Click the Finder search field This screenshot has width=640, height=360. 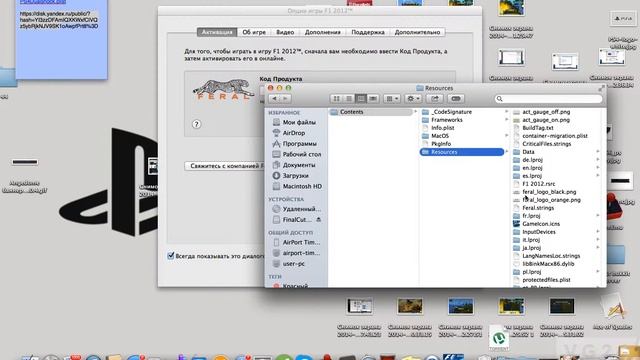548,99
